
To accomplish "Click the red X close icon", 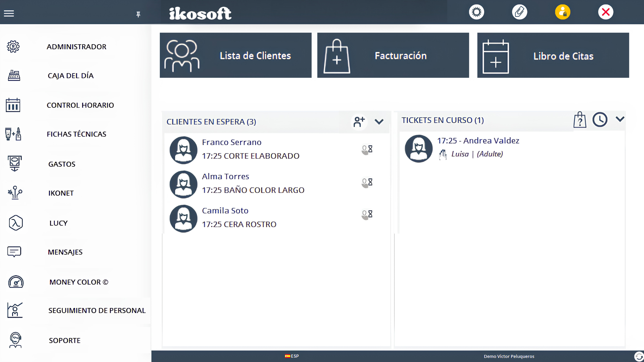I will (x=606, y=12).
